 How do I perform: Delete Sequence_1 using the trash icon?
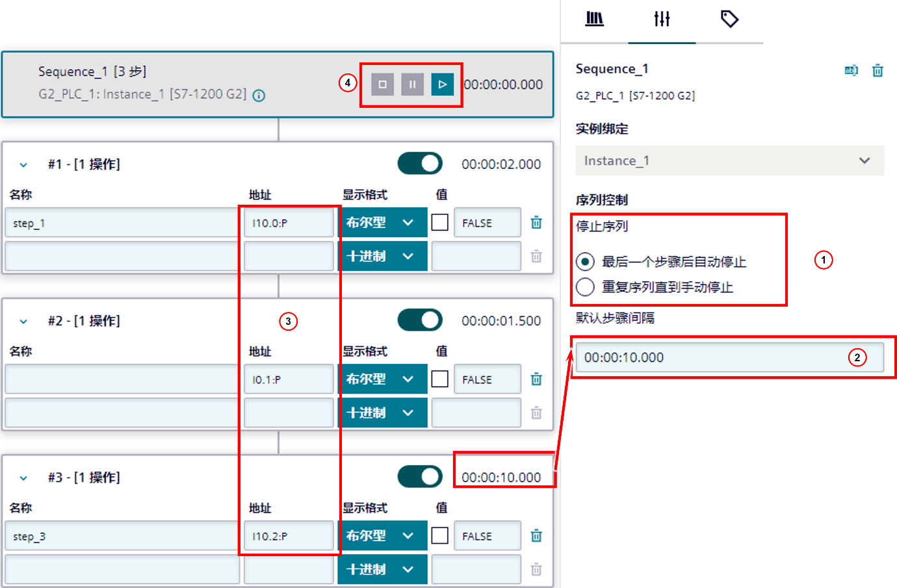click(x=877, y=70)
